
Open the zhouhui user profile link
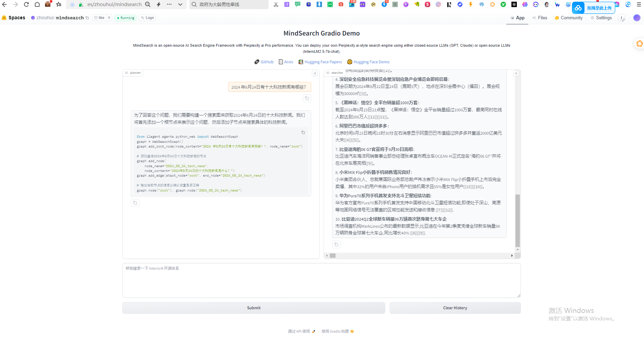[45, 18]
